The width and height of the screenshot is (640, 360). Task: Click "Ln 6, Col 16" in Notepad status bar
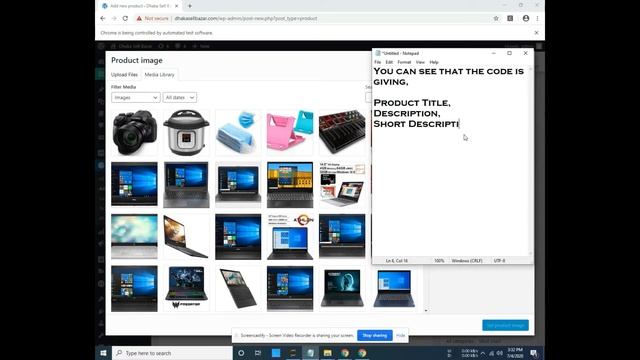pos(397,260)
